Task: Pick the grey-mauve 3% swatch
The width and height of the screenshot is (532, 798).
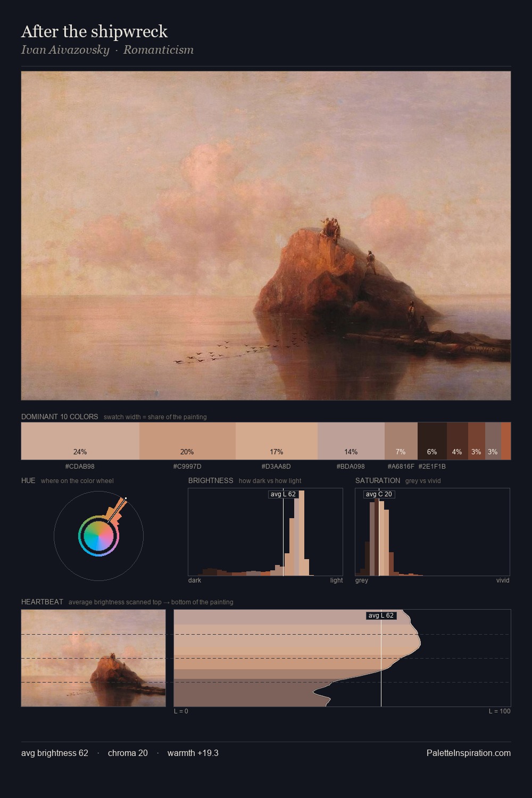Action: pyautogui.click(x=493, y=441)
